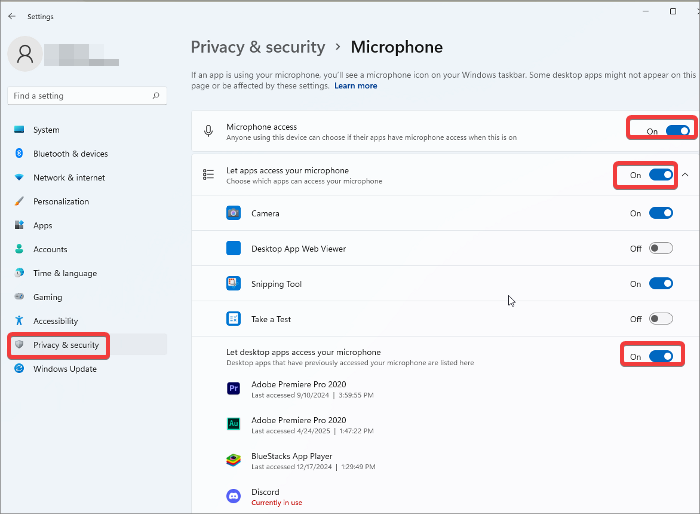Click the search magnifier icon
Viewport: 700px width, 514px height.
pyautogui.click(x=156, y=96)
